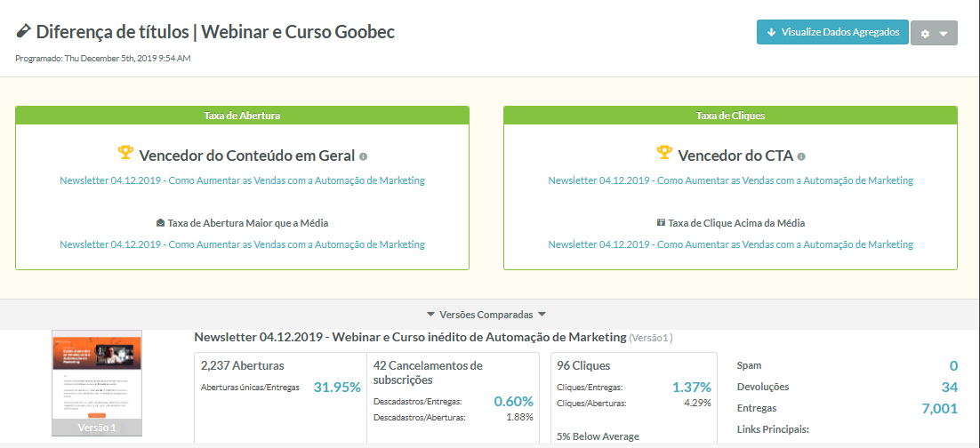Click the 7,001 Entregas count
980x448 pixels.
[939, 409]
